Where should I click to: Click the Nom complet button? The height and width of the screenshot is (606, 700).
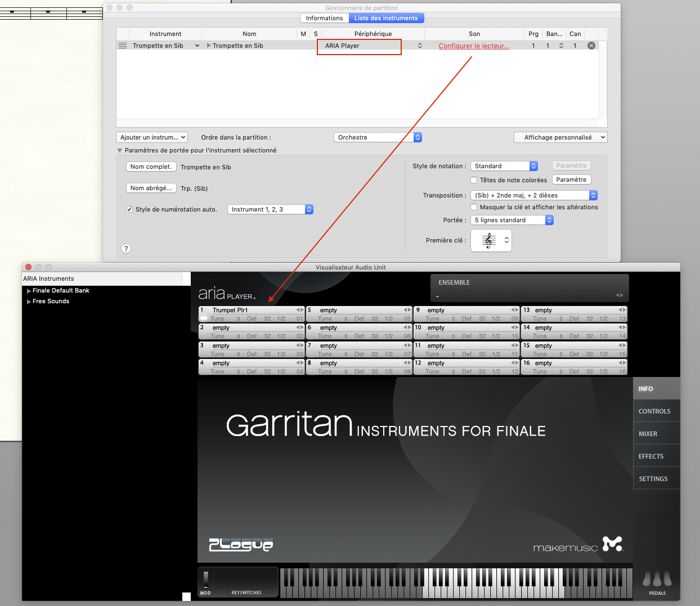pyautogui.click(x=151, y=167)
